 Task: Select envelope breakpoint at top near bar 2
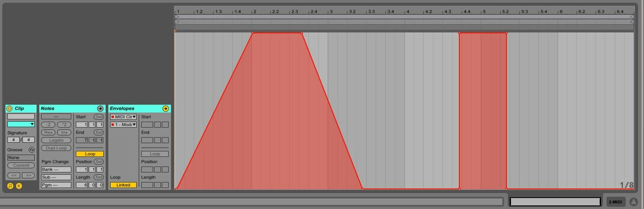(x=253, y=33)
